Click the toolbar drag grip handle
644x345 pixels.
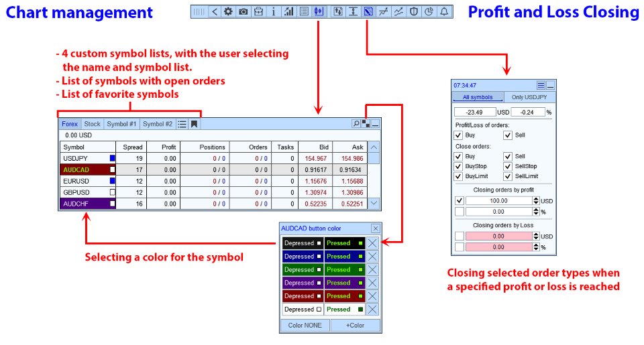pyautogui.click(x=199, y=11)
